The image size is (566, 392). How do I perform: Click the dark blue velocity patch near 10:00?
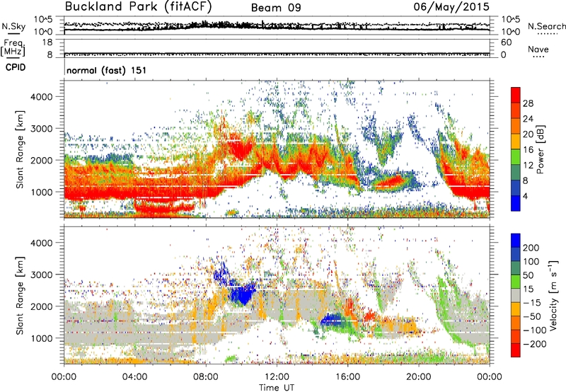tap(243, 292)
